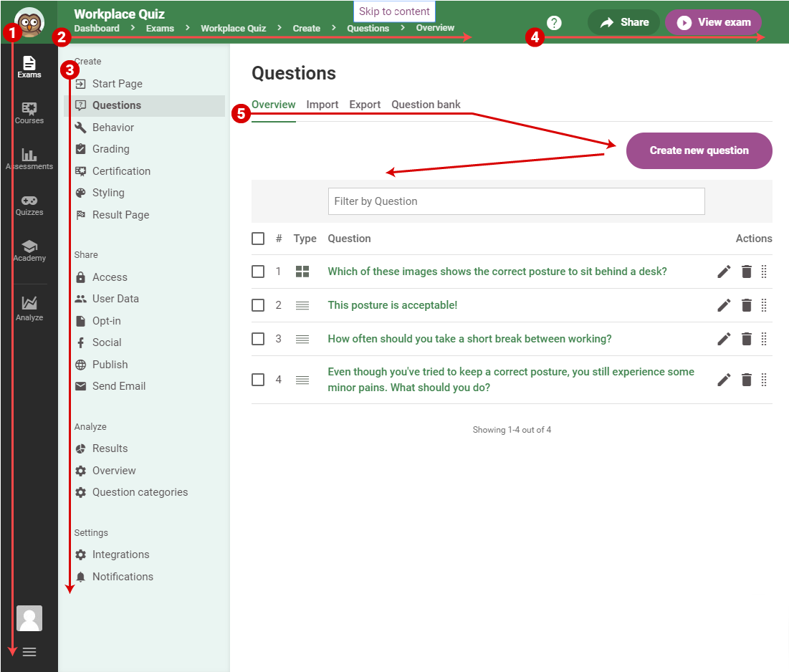Click the Analyze chart icon
Viewport: 789px width, 672px height.
coord(29,307)
